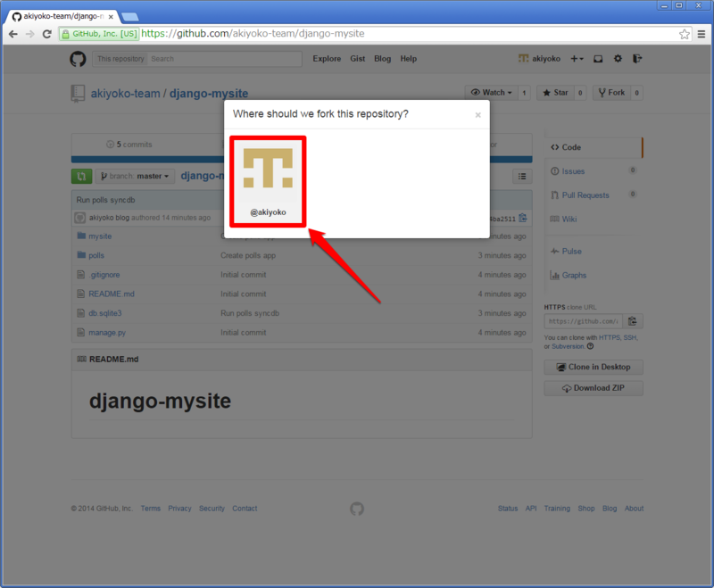Focus the repository search field
Screen dimensions: 714x588
point(225,59)
